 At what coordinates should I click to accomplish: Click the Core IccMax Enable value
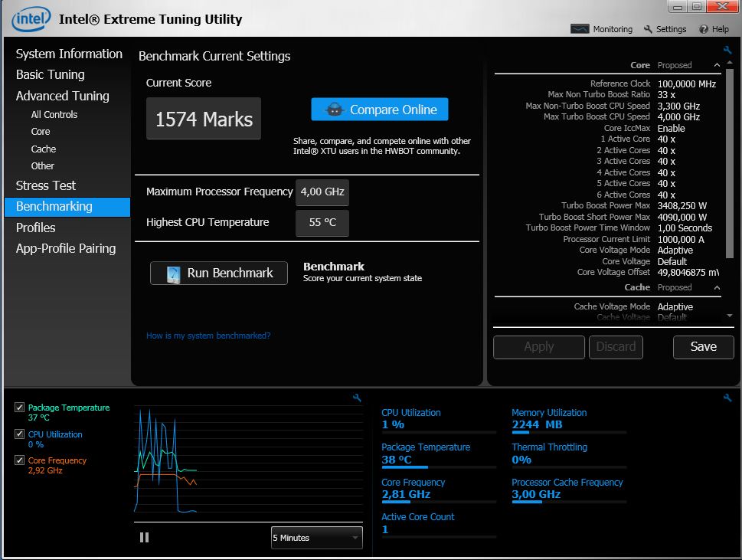671,128
